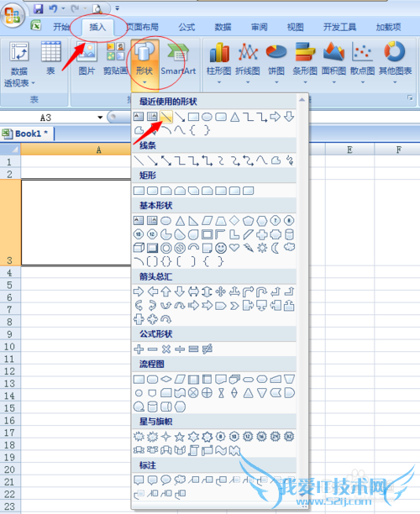420x514 pixels.
Task: Choose the heart basic shape
Action: (234, 248)
